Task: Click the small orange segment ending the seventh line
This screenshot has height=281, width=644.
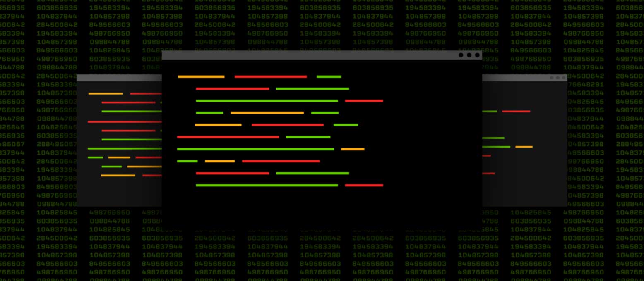Action: click(x=353, y=149)
